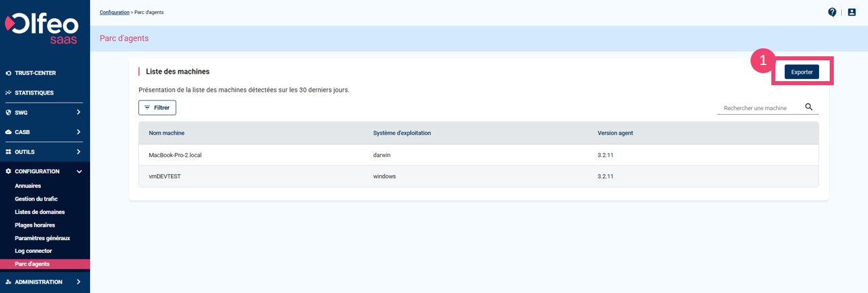Open the user account profile icon
Image resolution: width=868 pixels, height=293 pixels.
(852, 12)
